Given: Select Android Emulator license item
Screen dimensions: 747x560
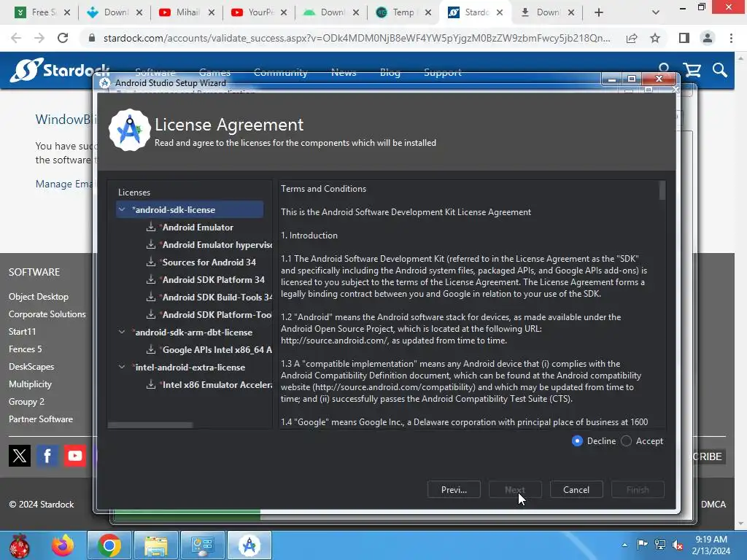Looking at the screenshot, I should tap(198, 227).
